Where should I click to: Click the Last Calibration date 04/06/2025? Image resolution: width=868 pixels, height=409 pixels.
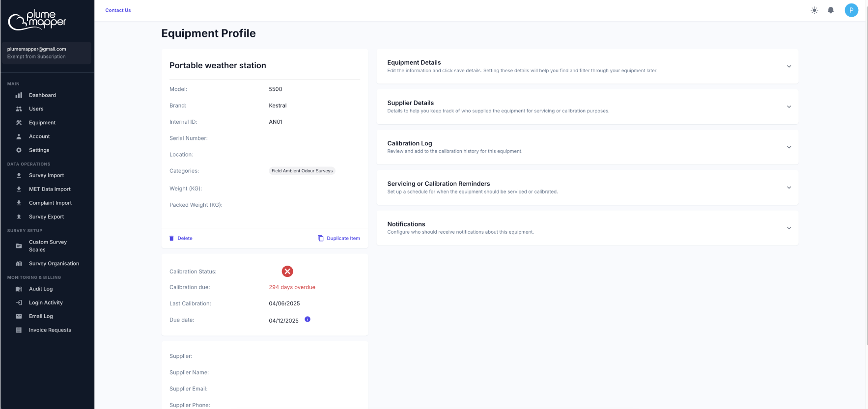[284, 303]
